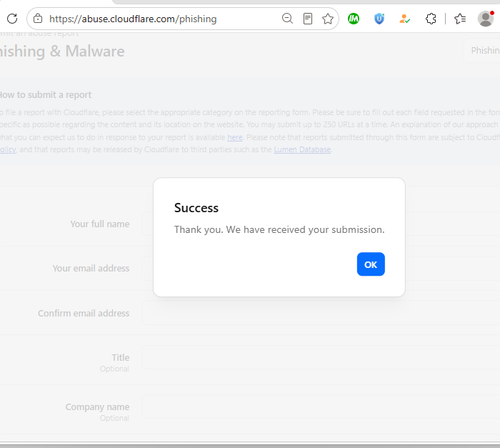Image resolution: width=500 pixels, height=448 pixels.
Task: Open the zoom level magnifier in address bar
Action: (287, 19)
